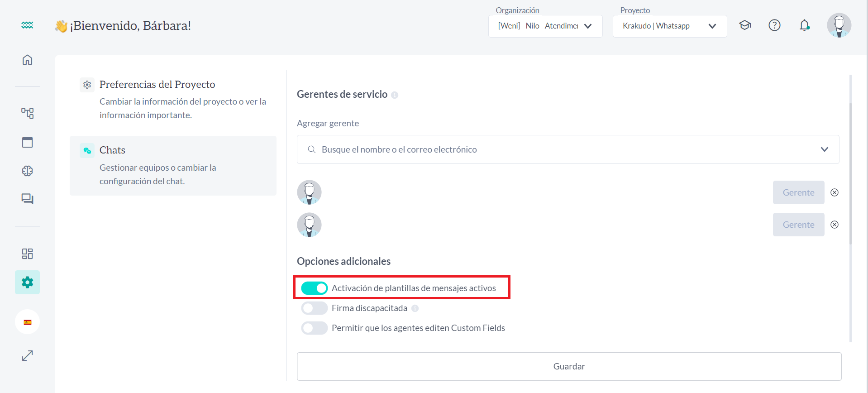Open the brain intelligence sidebar icon
This screenshot has height=393, width=868.
point(27,171)
